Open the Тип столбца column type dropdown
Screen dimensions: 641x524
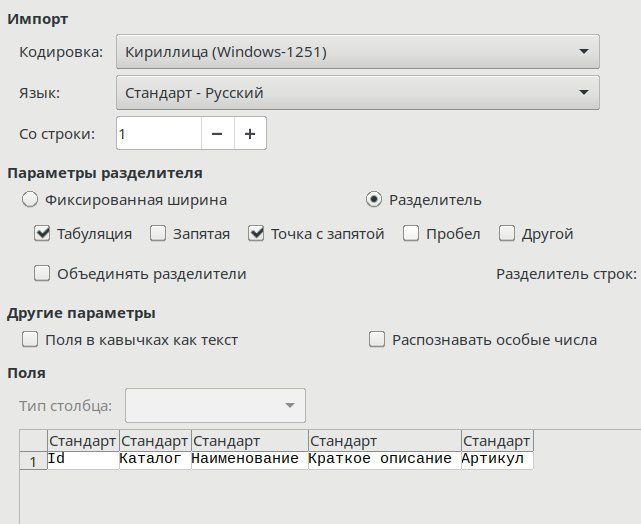tap(215, 405)
